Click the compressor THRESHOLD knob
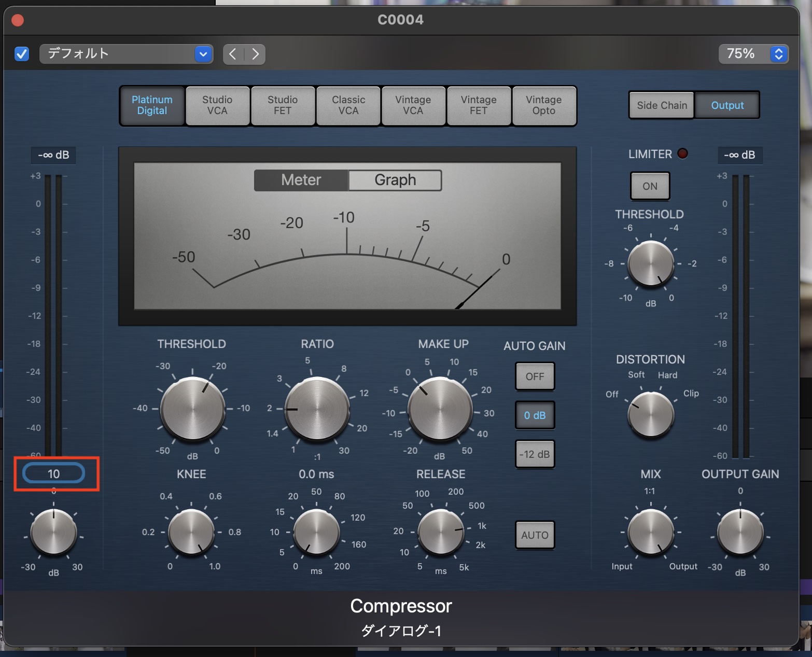812x657 pixels. [x=192, y=409]
